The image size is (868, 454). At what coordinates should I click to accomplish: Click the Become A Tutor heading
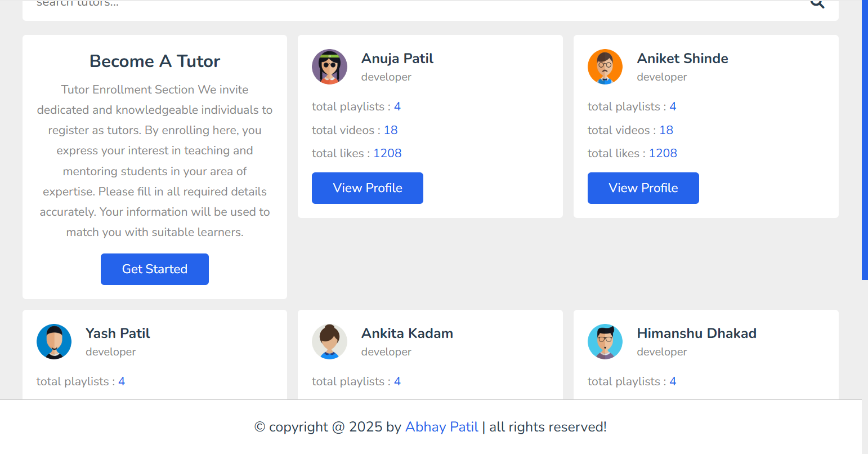pyautogui.click(x=155, y=61)
